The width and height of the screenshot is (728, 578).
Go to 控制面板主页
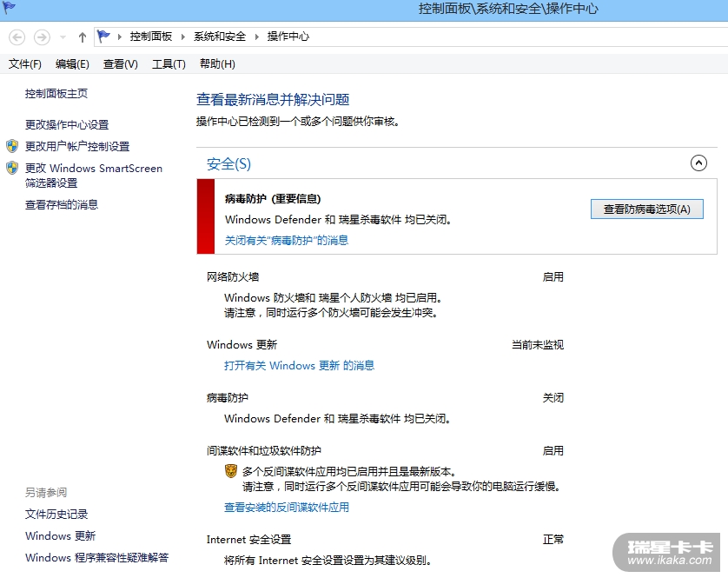tap(56, 94)
